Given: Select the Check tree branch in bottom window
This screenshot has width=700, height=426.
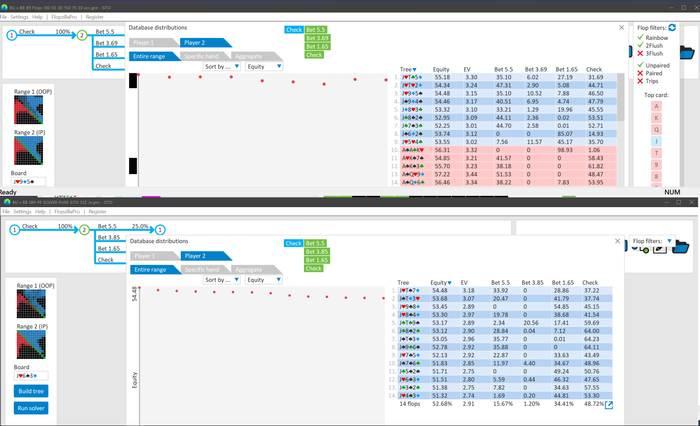Looking at the screenshot, I should point(106,260).
